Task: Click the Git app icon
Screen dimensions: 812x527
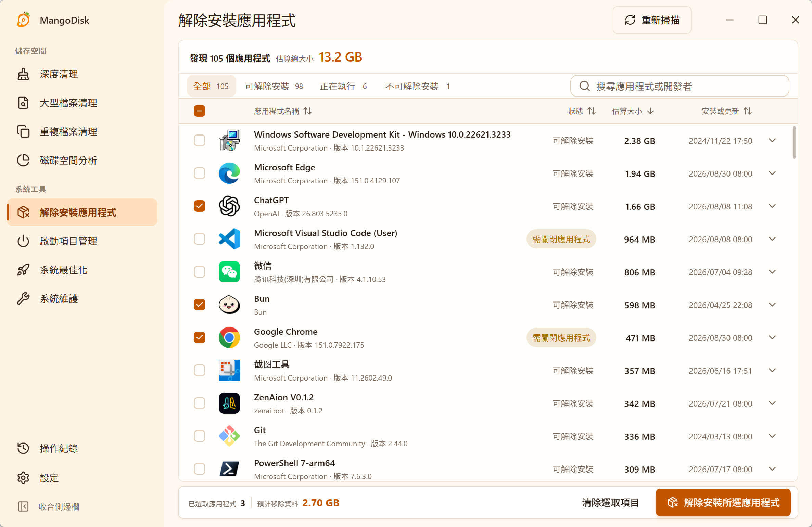Action: pyautogui.click(x=229, y=436)
